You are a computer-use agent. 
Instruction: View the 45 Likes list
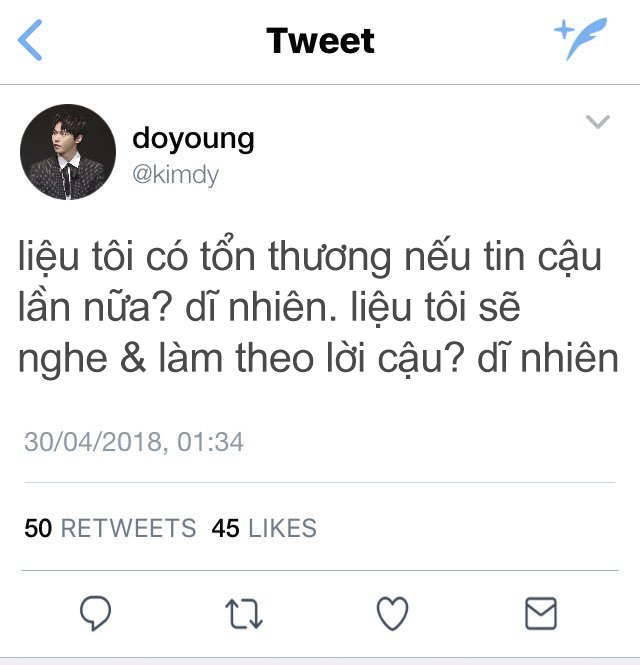coord(264,528)
